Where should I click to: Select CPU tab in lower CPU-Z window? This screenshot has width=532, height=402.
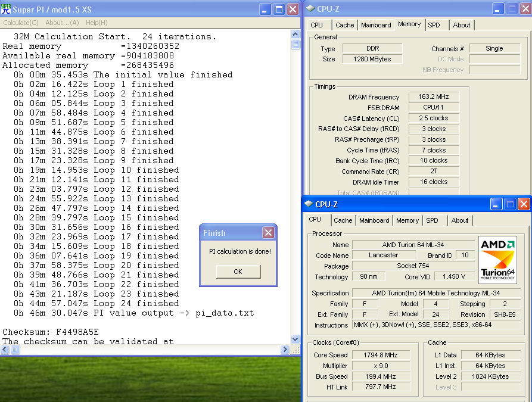[315, 220]
